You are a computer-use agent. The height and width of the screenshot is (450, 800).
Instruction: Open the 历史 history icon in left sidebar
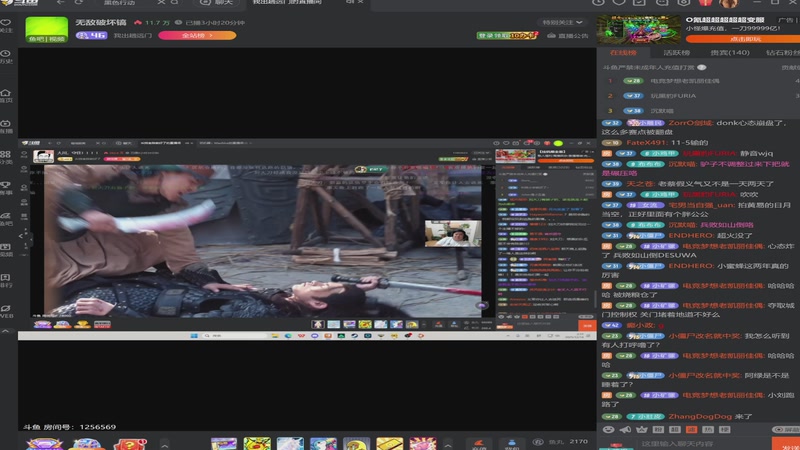point(6,56)
